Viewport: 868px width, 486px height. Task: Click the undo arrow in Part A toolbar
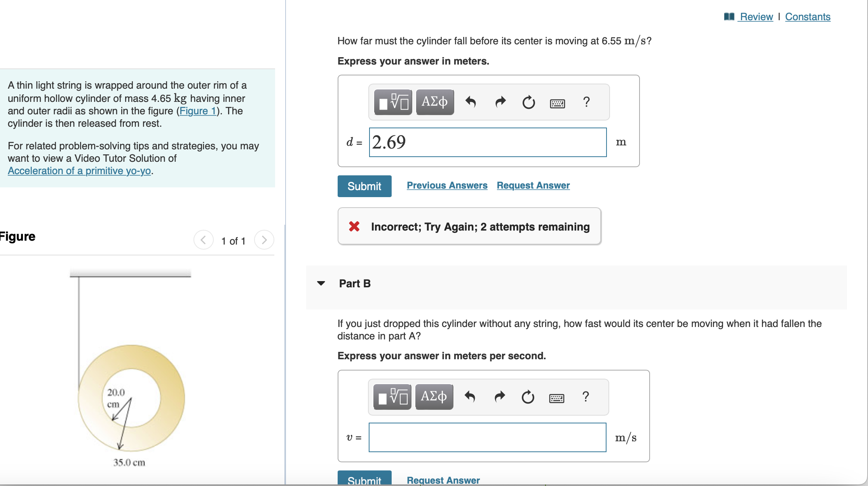pos(471,102)
